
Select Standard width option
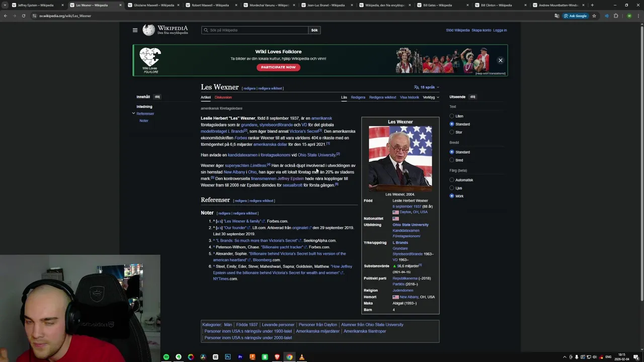tap(452, 152)
